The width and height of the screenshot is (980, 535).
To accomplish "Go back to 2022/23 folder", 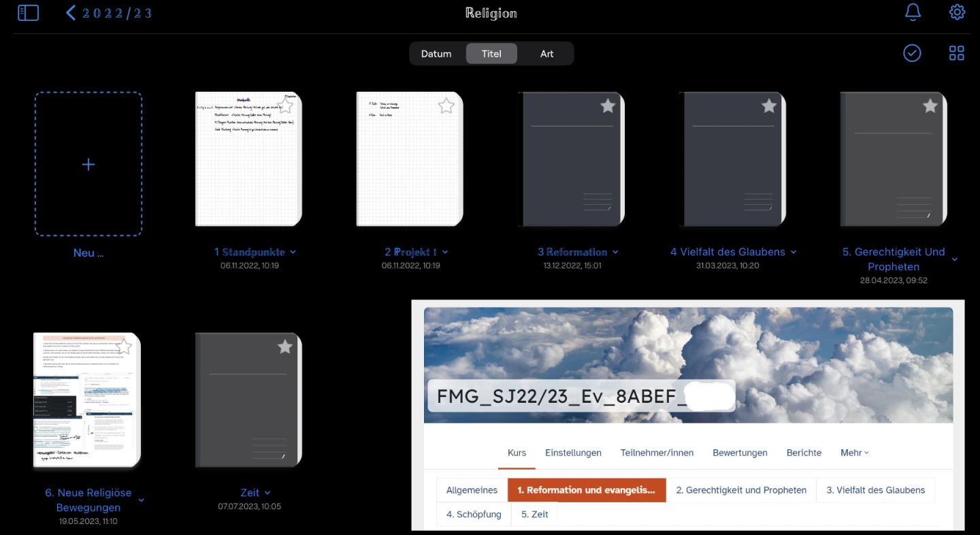I will [109, 13].
